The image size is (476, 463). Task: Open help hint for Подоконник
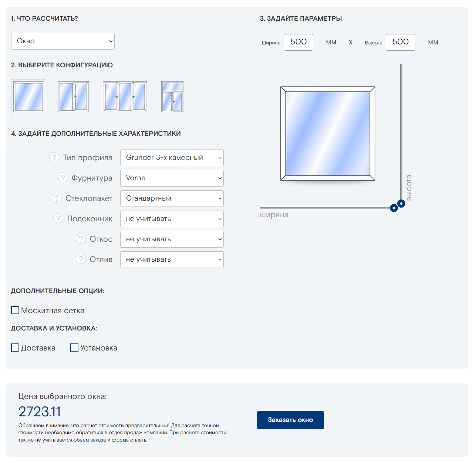coord(58,218)
